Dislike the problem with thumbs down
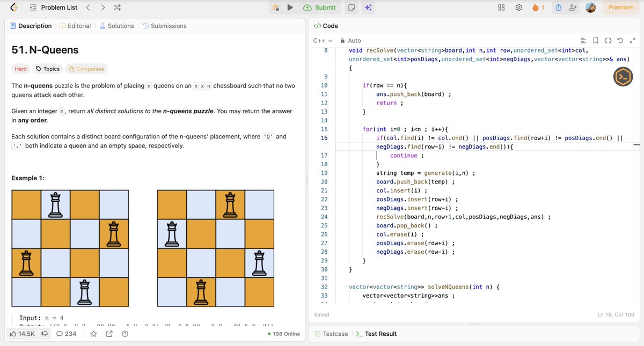Screen dimensions: 644x346 click(45, 334)
